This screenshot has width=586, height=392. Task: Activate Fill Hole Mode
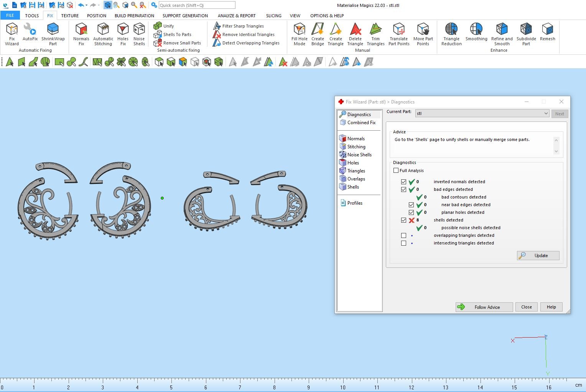point(299,34)
